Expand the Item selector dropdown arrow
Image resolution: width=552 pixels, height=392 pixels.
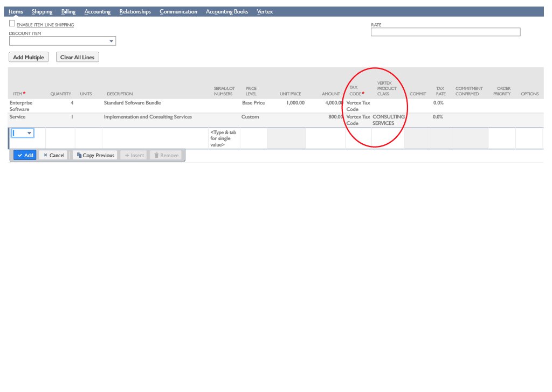tap(29, 133)
